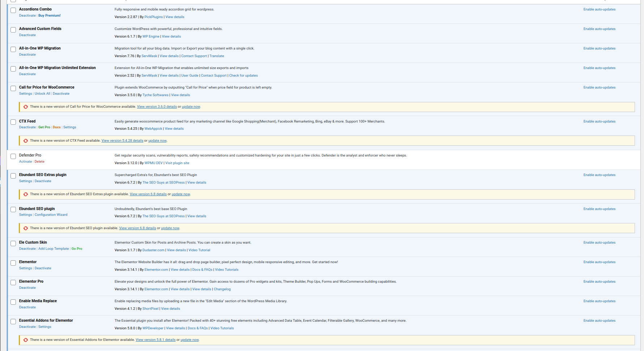Image resolution: width=644 pixels, height=351 pixels.
Task: Deactivate Advanced Custom Fields plugin
Action: (x=27, y=35)
